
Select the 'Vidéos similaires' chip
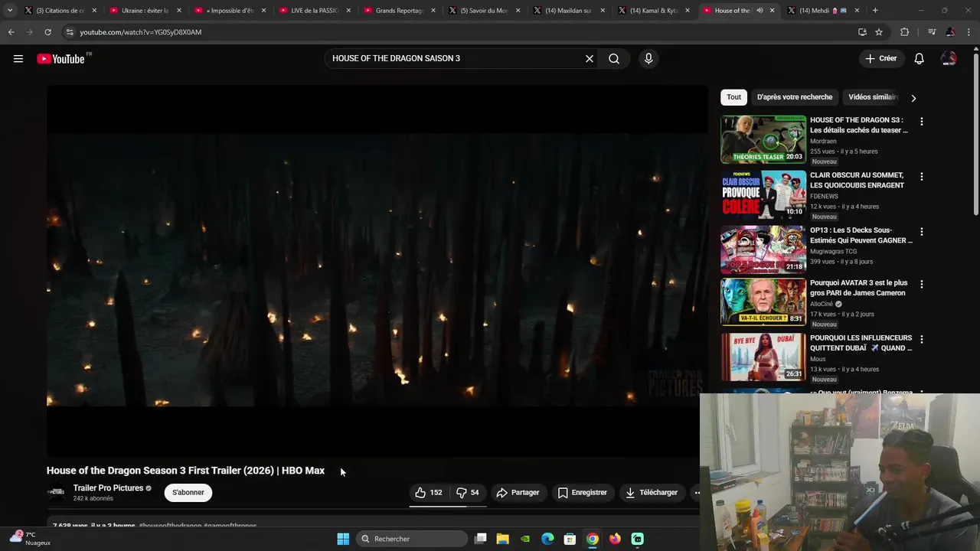click(872, 97)
